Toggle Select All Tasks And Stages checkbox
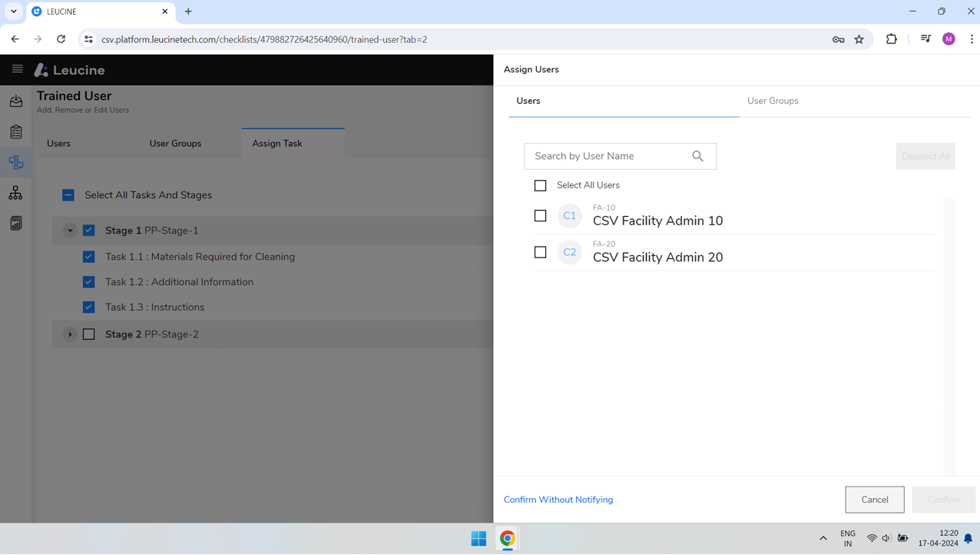Viewport: 980px width, 555px height. click(68, 195)
